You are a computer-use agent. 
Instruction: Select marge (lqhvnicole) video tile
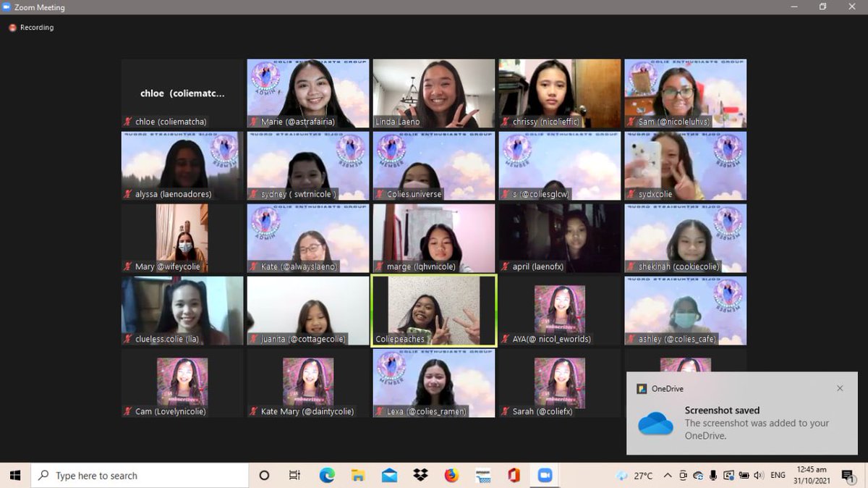(x=434, y=238)
